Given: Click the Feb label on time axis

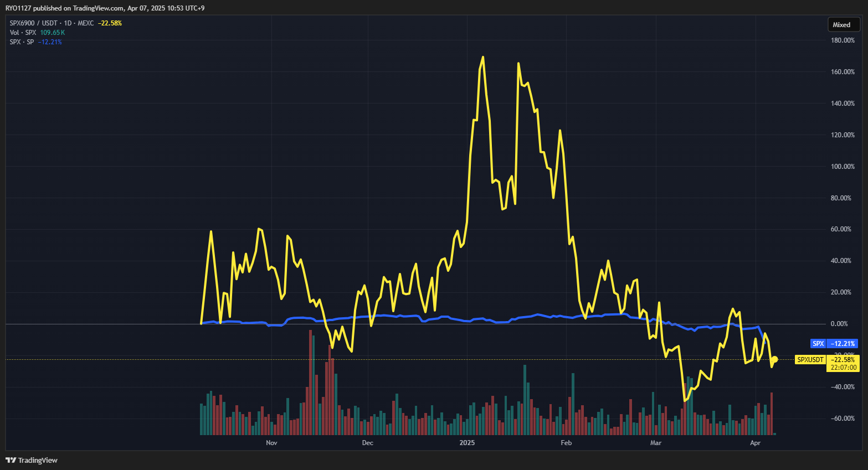Looking at the screenshot, I should (x=566, y=443).
